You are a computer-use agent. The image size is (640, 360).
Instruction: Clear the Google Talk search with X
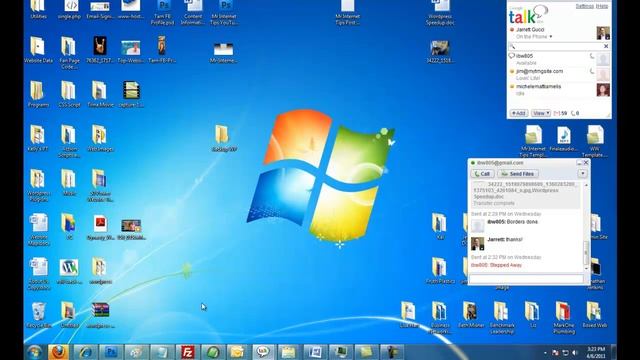pyautogui.click(x=606, y=46)
